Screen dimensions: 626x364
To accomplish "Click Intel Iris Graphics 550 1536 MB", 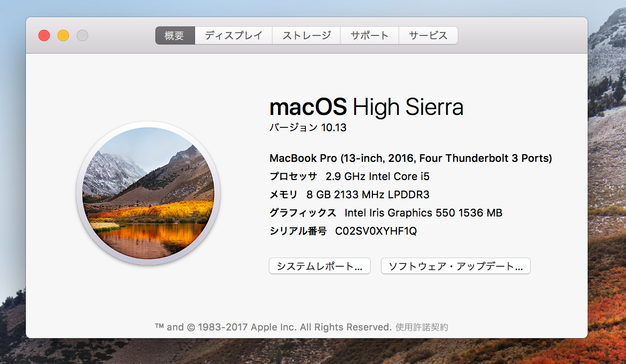I will click(423, 213).
